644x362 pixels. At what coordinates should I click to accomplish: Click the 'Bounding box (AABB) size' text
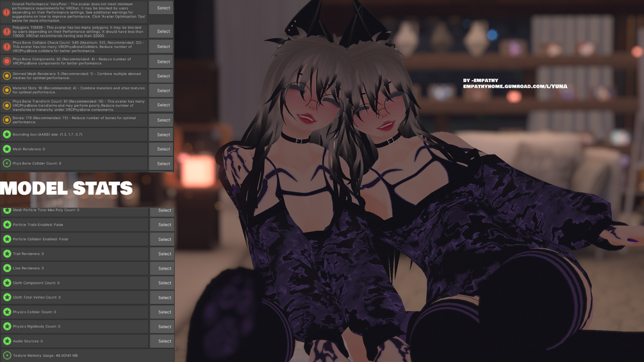[x=47, y=135]
